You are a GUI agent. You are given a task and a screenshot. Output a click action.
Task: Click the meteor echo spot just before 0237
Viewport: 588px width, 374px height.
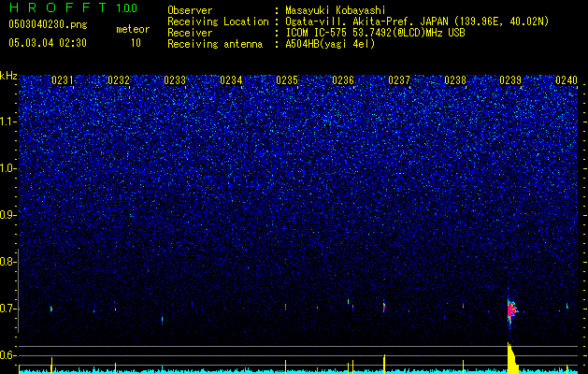pyautogui.click(x=383, y=307)
